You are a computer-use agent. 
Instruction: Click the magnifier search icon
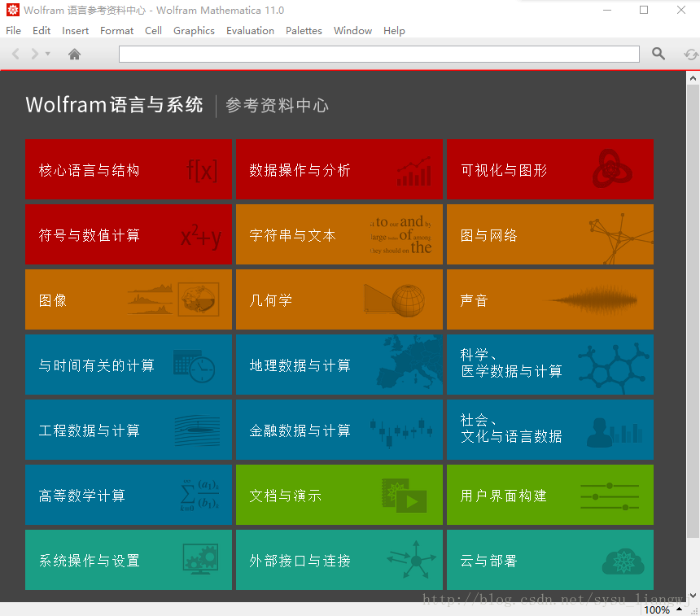(x=658, y=54)
